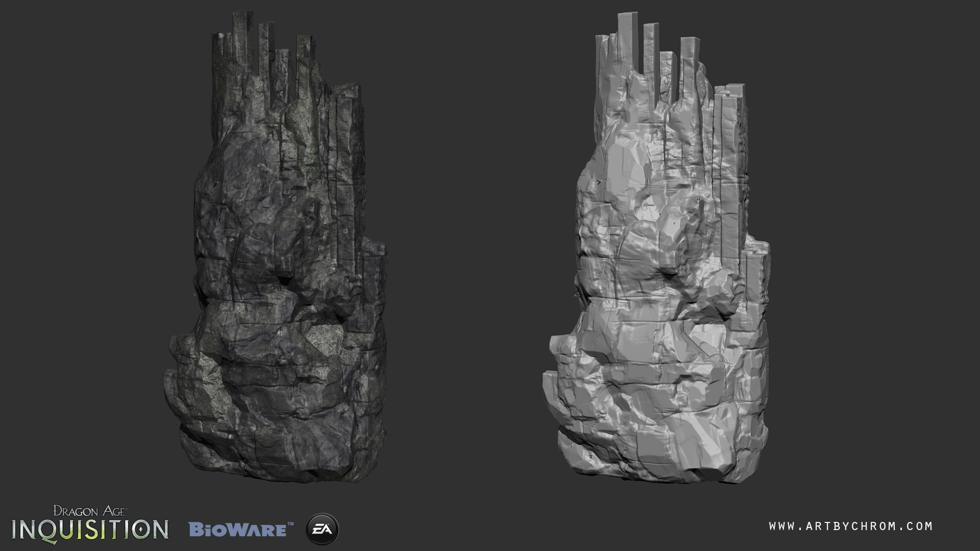This screenshot has width=980, height=551.
Task: Select the grey untextured rock sculpt
Action: 656,247
